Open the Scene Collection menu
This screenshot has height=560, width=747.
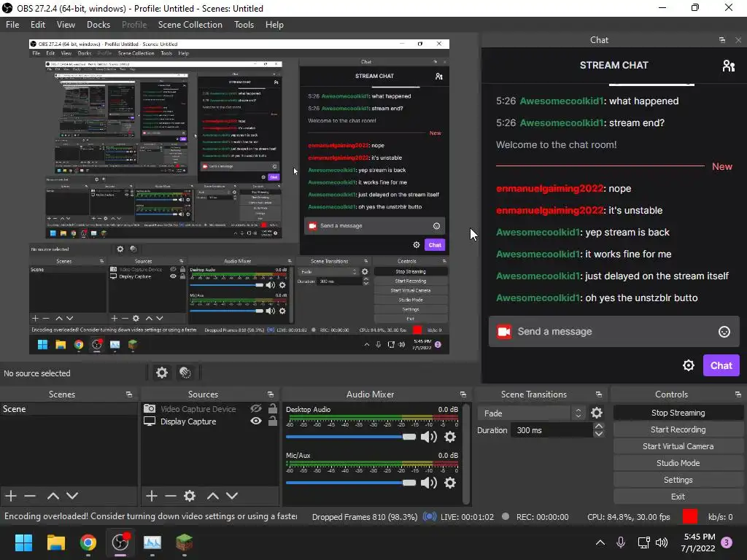[x=190, y=25]
